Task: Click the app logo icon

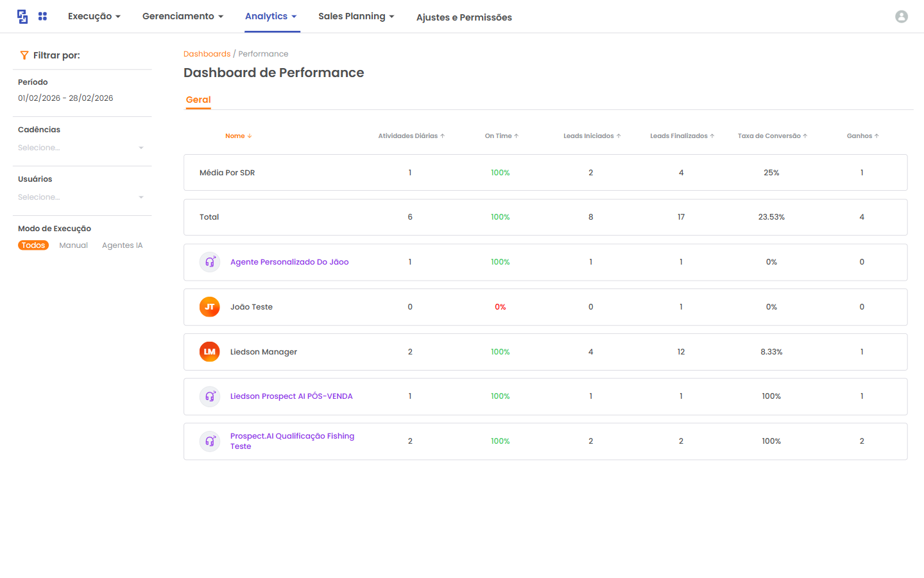Action: click(22, 17)
